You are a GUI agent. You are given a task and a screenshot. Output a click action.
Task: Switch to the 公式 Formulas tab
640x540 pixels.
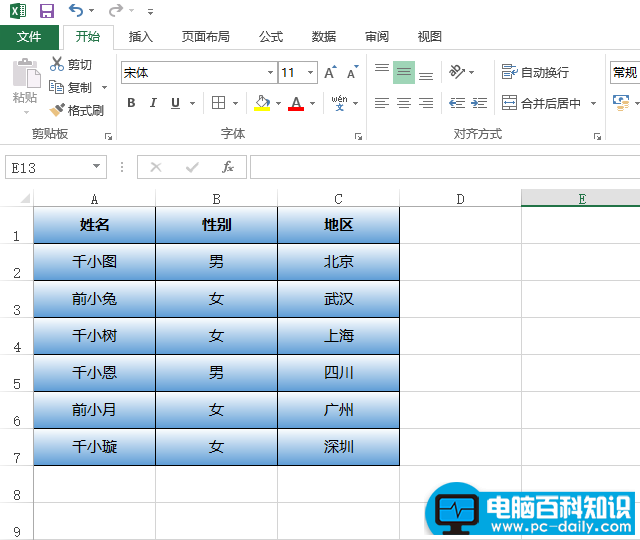[271, 37]
